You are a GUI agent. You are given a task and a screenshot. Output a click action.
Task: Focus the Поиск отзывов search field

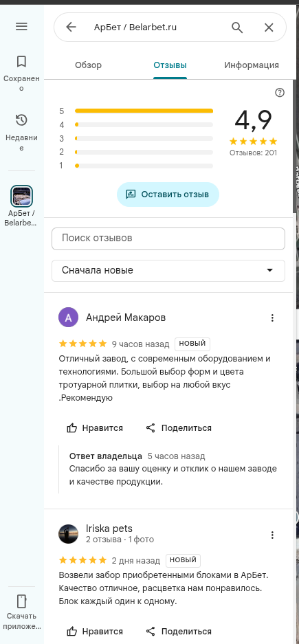168,238
